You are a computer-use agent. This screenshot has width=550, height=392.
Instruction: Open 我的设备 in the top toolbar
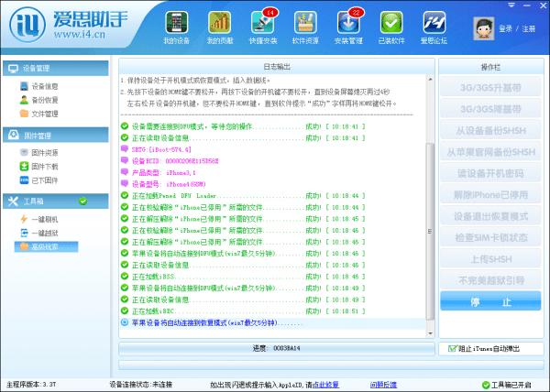[176, 28]
